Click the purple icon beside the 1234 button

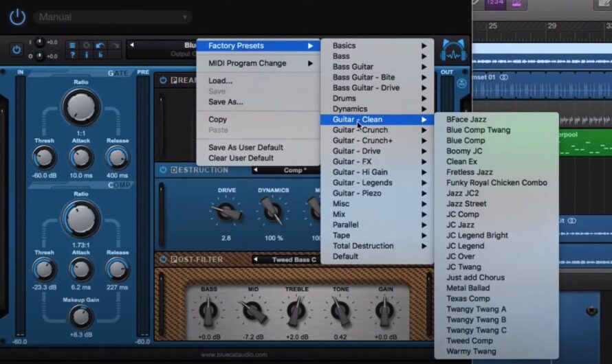pos(517,3)
